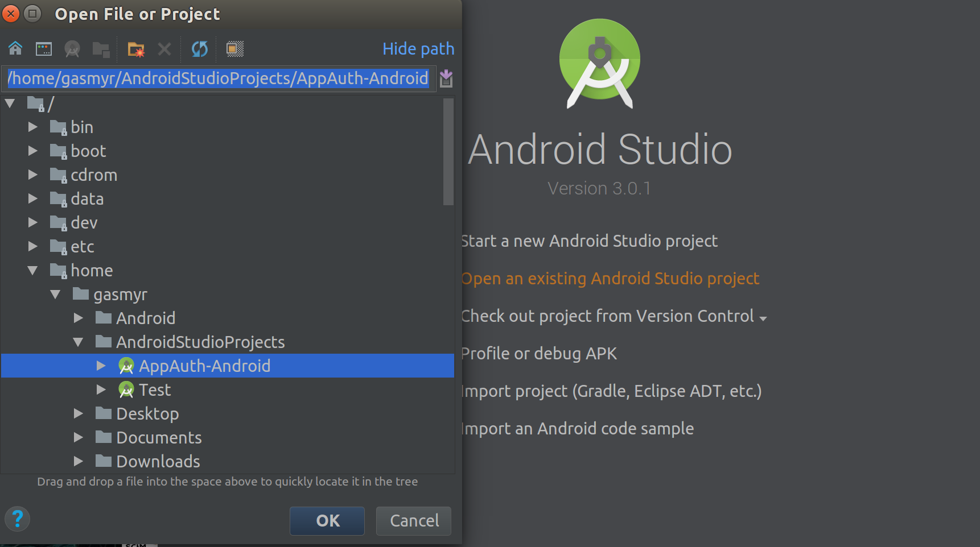Expand the Downloads folder
980x547 pixels.
coord(79,461)
